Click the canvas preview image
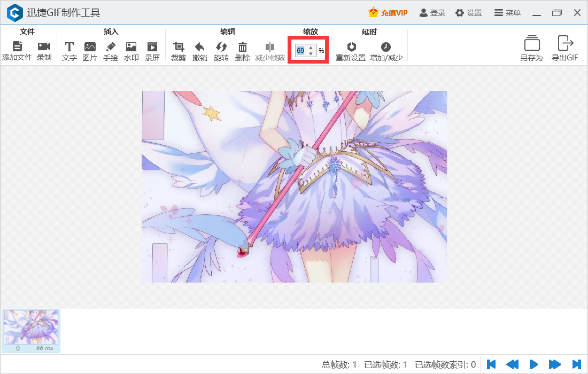588x374 pixels. point(295,186)
